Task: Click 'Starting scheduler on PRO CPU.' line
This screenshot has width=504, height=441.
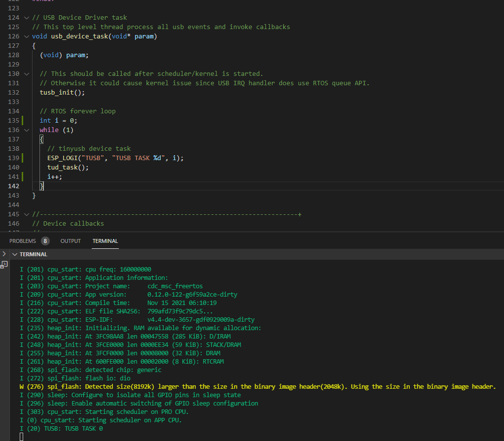Action: [104, 412]
